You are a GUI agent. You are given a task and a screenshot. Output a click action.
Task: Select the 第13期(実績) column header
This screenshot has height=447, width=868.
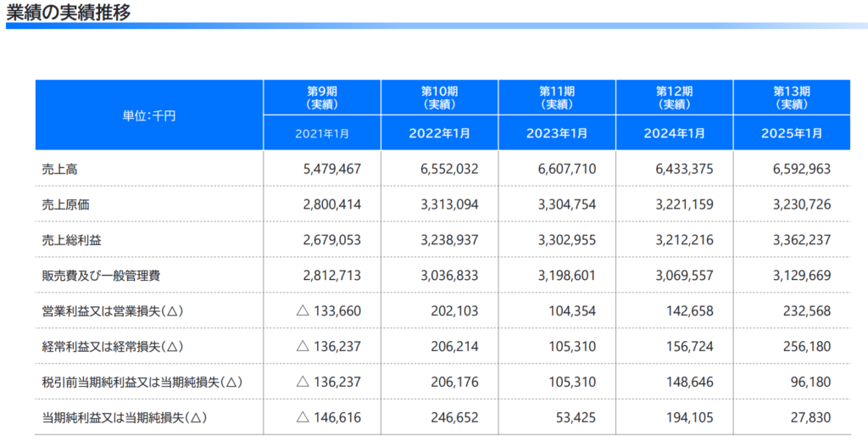point(792,98)
